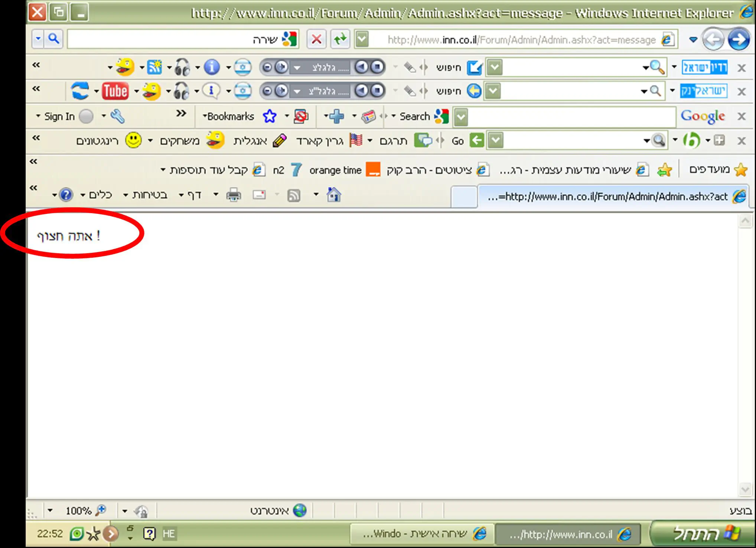
Task: Click the YouTube toolbar icon
Action: pyautogui.click(x=115, y=91)
